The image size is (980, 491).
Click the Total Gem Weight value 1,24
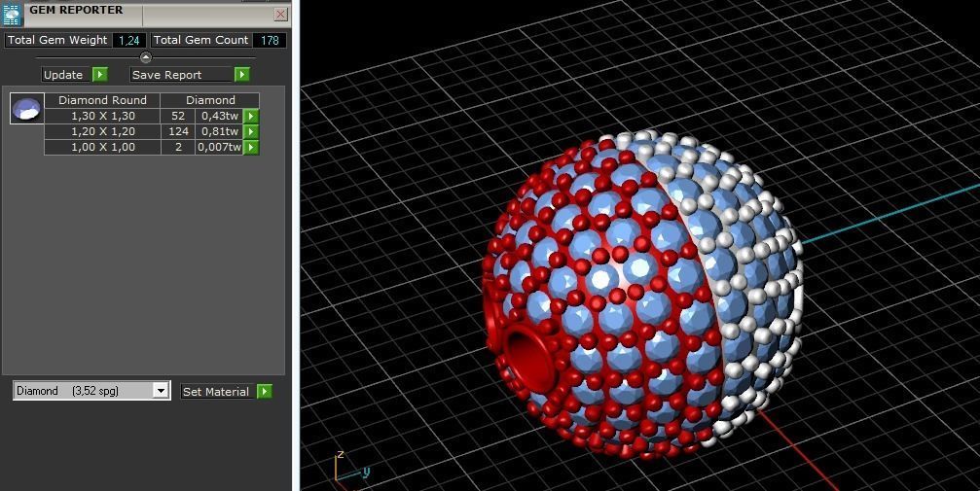click(x=129, y=40)
